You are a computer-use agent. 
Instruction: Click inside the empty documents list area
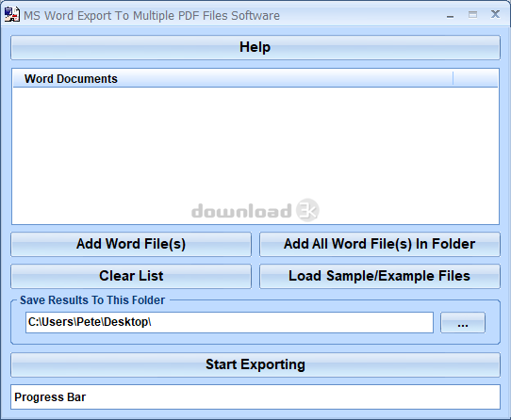pyautogui.click(x=255, y=155)
